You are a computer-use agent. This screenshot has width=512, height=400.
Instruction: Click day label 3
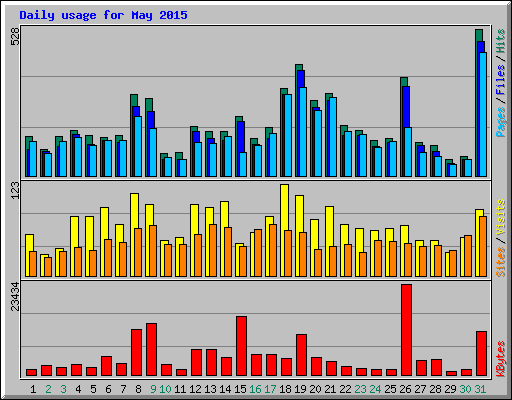[x=63, y=389]
